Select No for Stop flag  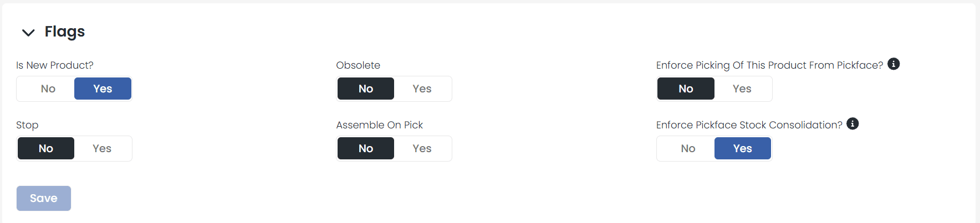(46, 148)
